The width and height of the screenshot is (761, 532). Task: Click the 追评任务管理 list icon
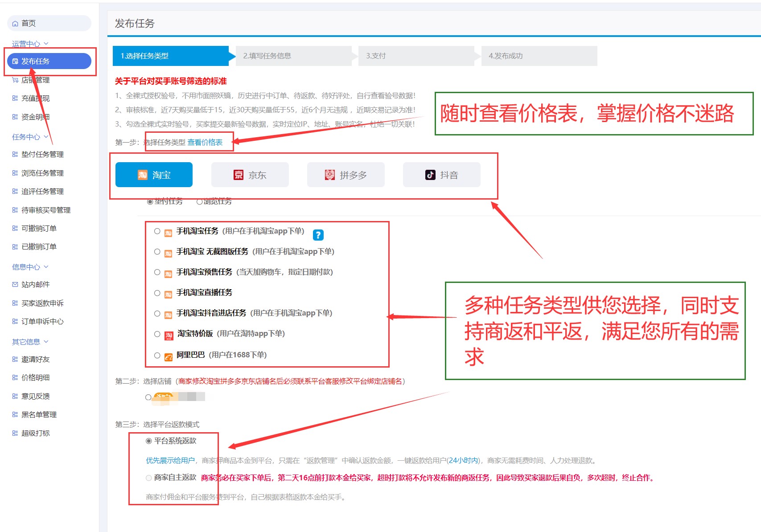[x=15, y=192]
